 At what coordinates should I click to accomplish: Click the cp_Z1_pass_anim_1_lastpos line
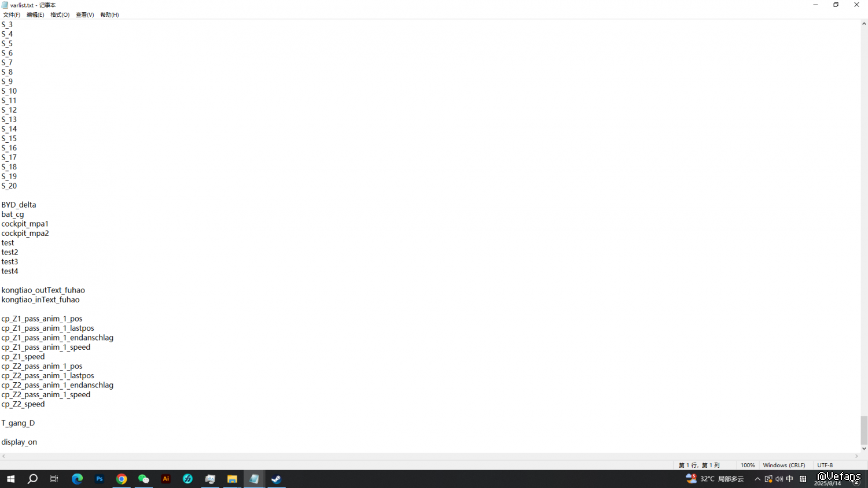[47, 328]
